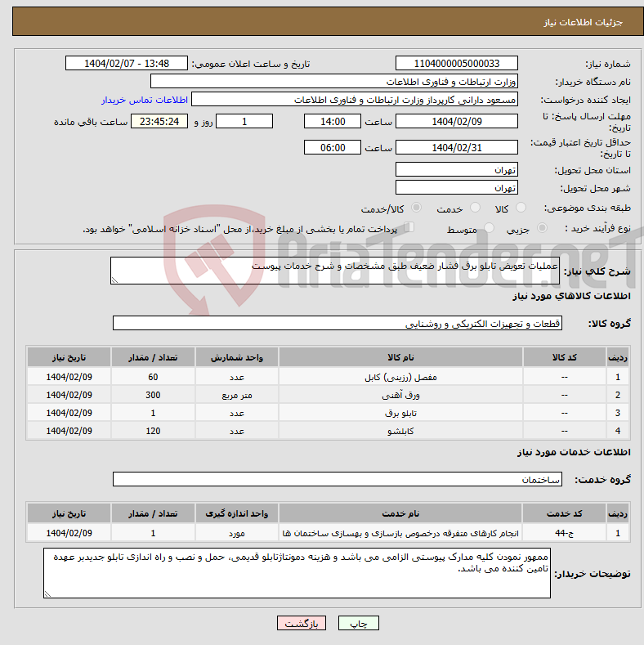Click the کد کالا column header
The image size is (644, 645).
coord(564,357)
